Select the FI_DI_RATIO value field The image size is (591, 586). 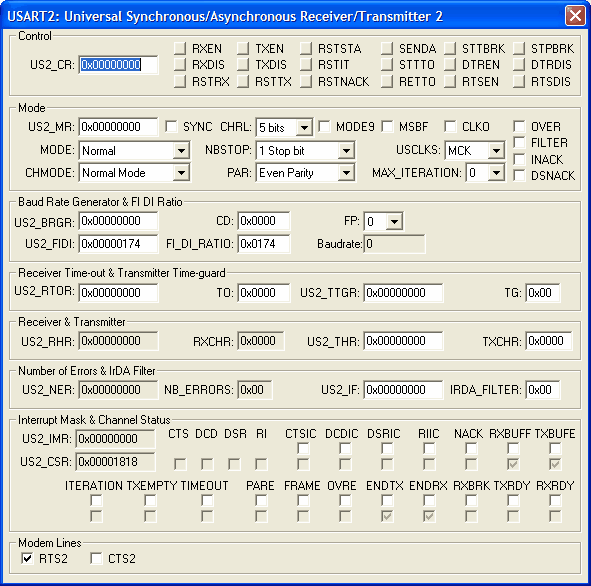[x=264, y=244]
